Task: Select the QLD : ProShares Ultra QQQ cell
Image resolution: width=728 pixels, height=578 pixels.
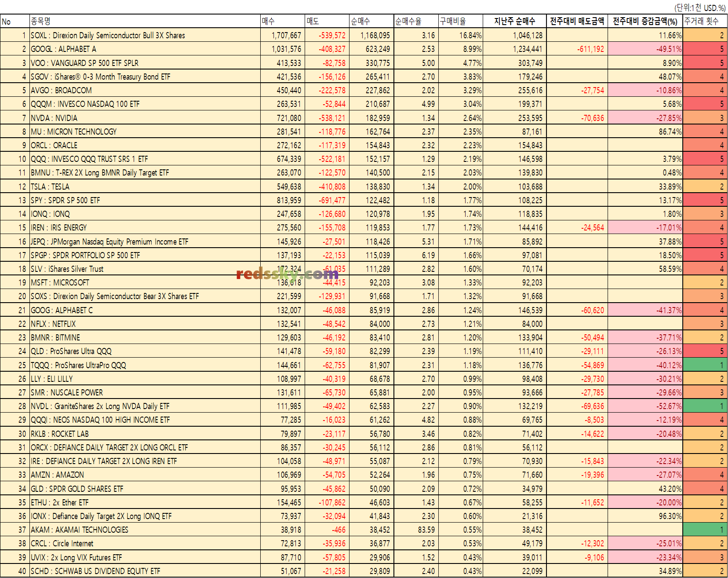Action: [145, 351]
